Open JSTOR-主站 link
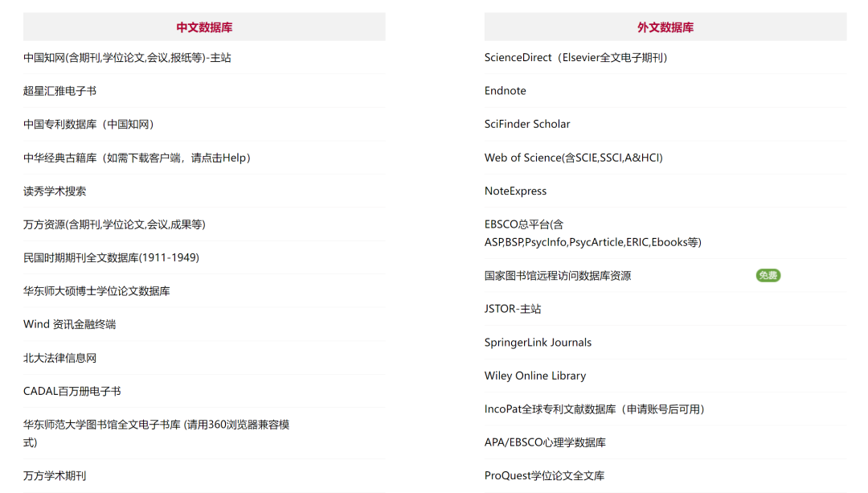 (x=513, y=309)
